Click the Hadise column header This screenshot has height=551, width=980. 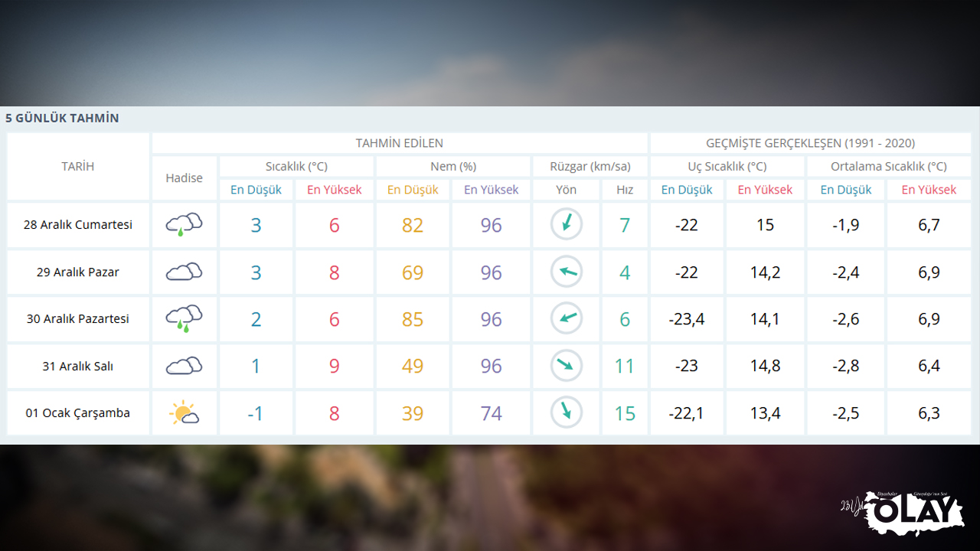point(184,178)
